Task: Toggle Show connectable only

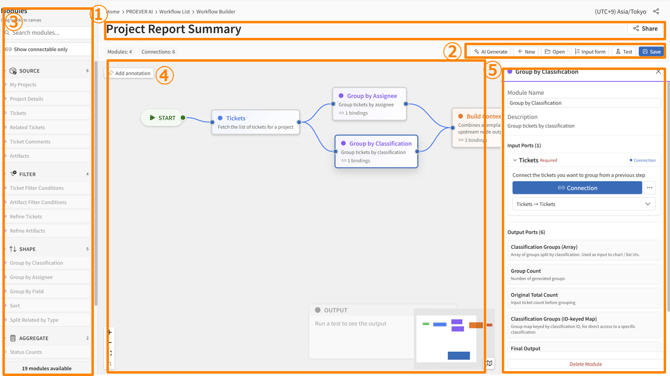Action: [47, 49]
